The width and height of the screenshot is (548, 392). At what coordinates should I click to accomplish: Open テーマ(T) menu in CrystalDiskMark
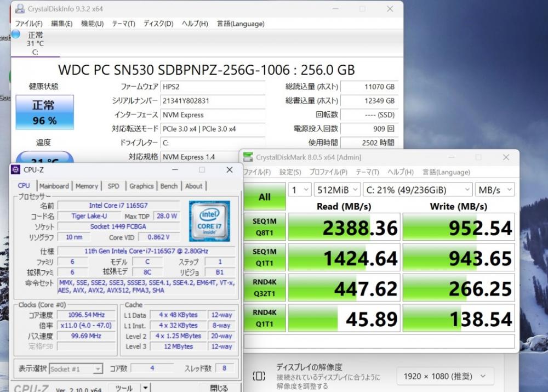(x=367, y=172)
